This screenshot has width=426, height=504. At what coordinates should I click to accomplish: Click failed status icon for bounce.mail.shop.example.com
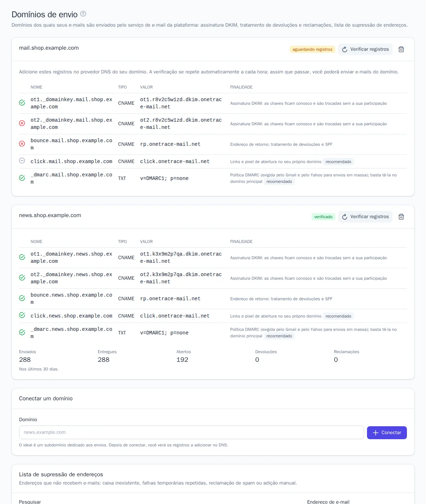22,144
